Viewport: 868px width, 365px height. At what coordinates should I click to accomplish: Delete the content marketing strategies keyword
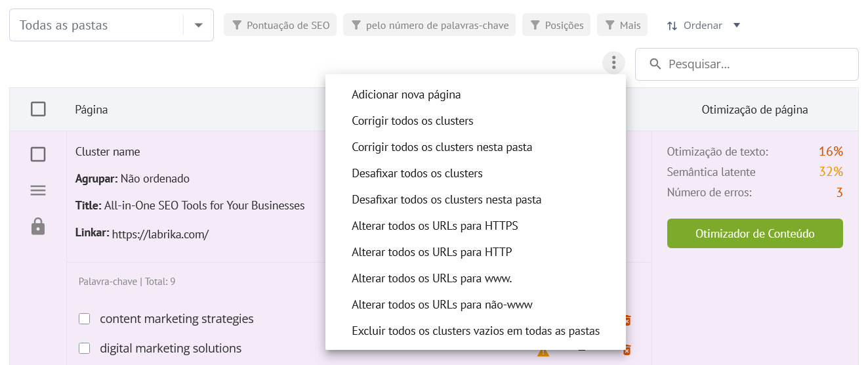point(627,320)
